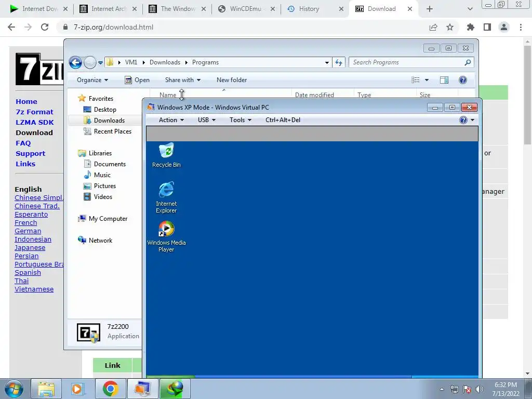This screenshot has width=532, height=399.
Task: Expand Share with dropdown in Explorer
Action: click(182, 80)
